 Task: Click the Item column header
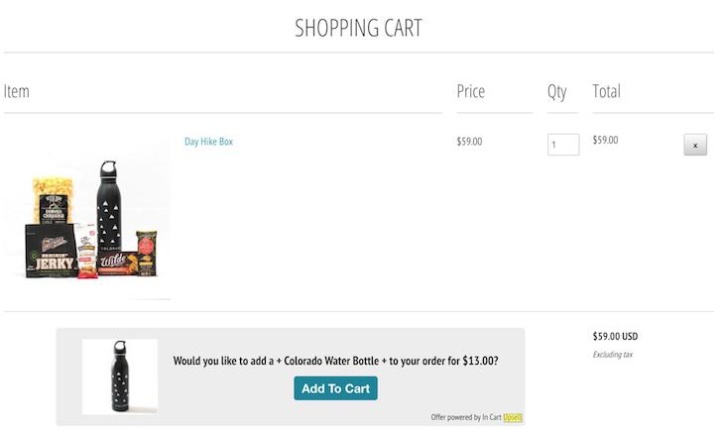17,91
